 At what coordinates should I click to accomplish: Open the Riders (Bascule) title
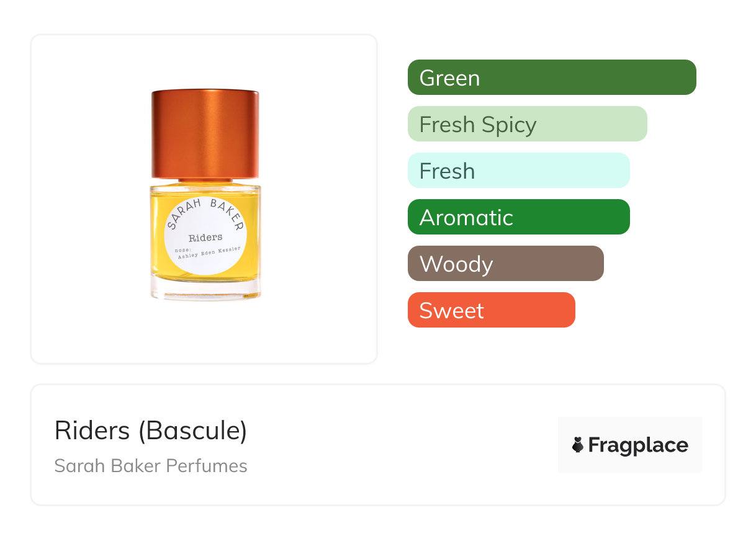tap(151, 431)
